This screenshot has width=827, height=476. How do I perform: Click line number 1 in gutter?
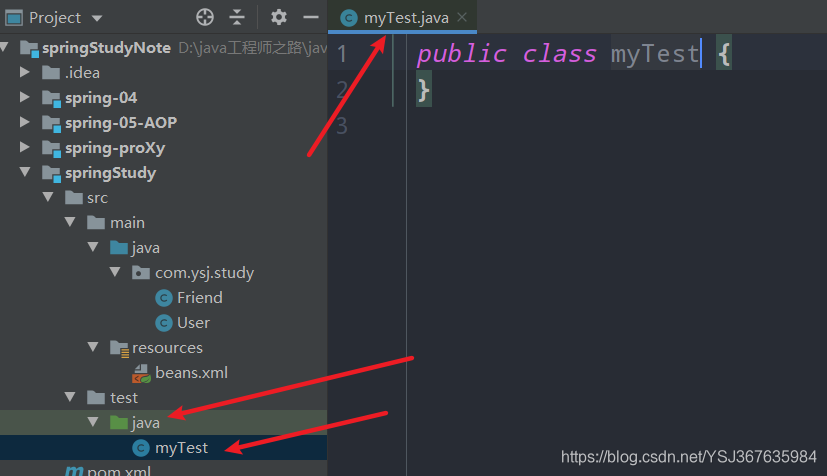click(342, 54)
